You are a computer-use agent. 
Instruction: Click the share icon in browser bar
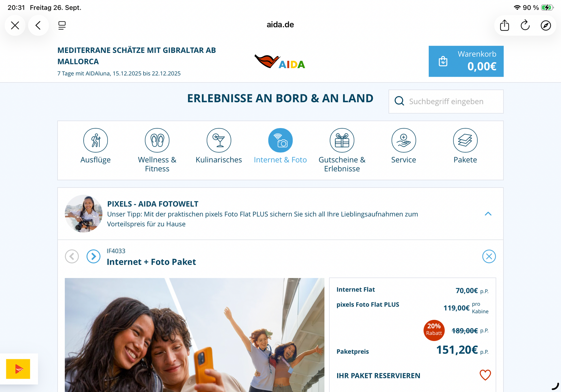click(x=504, y=25)
